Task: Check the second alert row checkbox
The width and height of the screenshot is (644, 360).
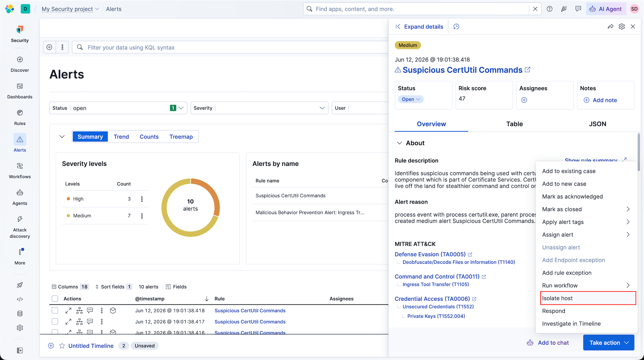Action: [55, 322]
